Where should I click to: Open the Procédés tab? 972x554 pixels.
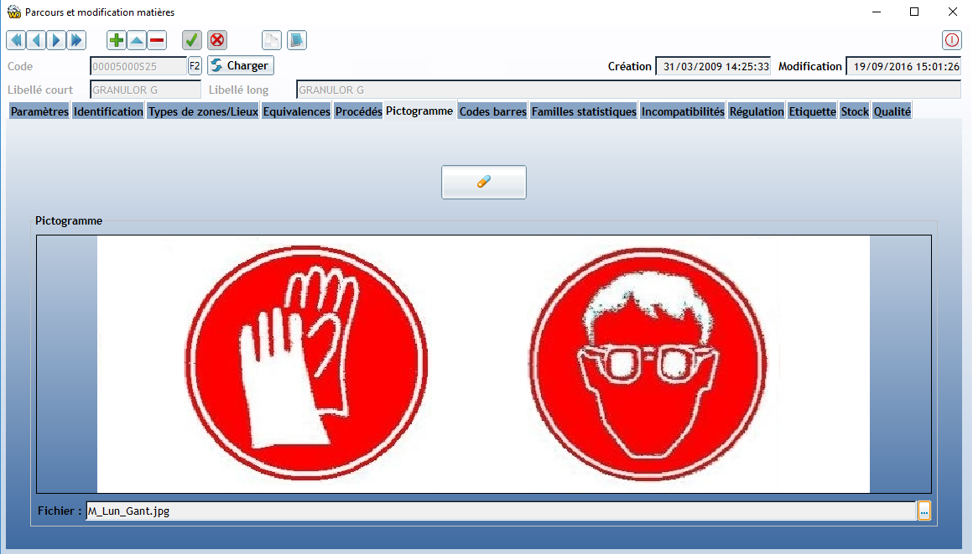(358, 112)
